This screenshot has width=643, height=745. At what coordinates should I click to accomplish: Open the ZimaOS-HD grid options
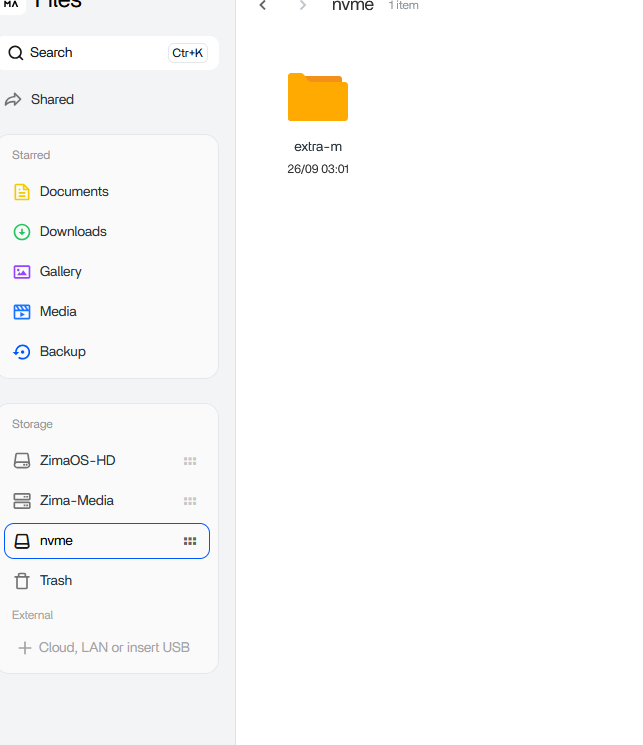pos(190,461)
